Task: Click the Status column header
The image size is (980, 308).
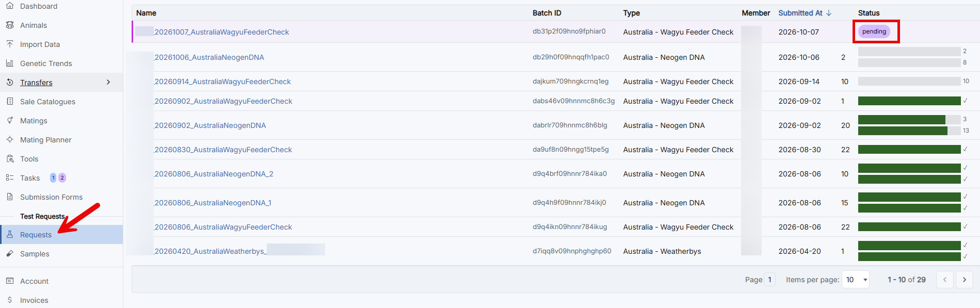Action: (869, 13)
